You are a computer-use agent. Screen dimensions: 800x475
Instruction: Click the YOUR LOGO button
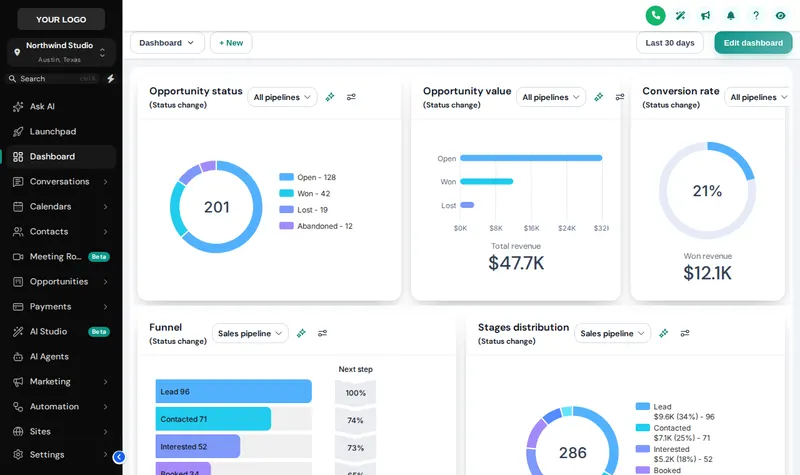pyautogui.click(x=61, y=19)
